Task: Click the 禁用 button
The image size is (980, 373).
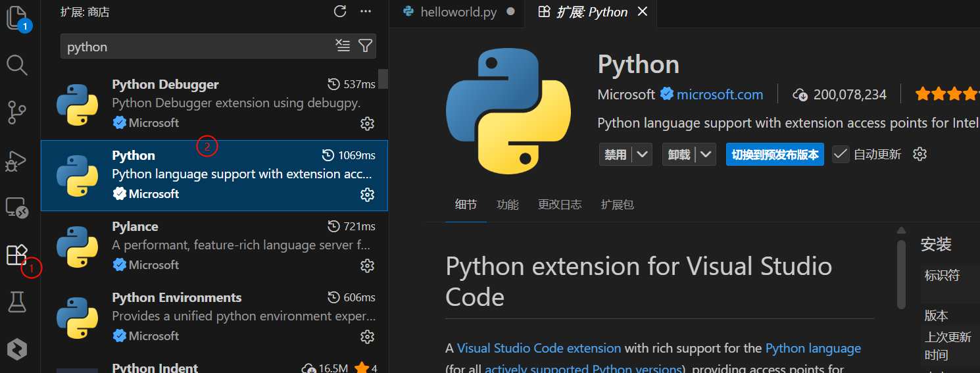Action: pyautogui.click(x=616, y=155)
